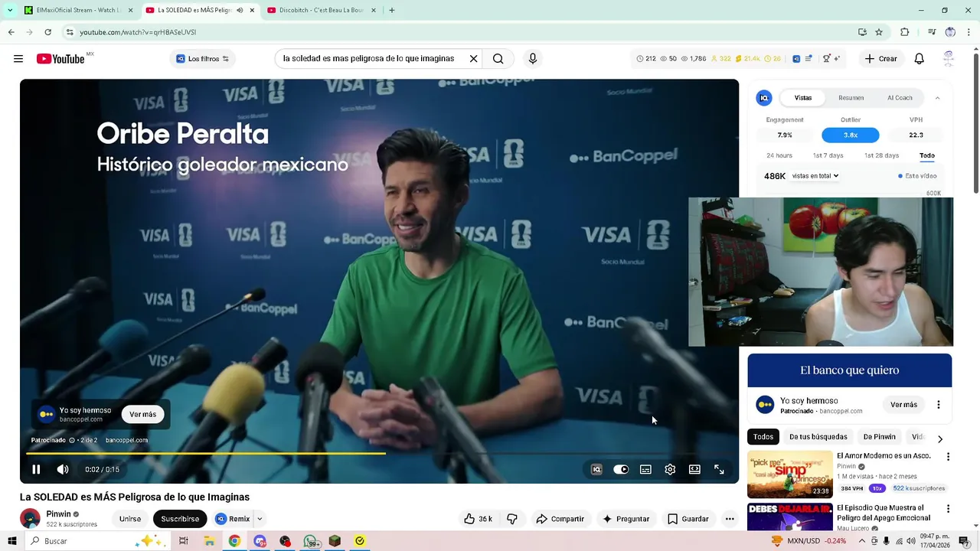Select the 22.3 VPH metric pill
980x551 pixels.
click(916, 135)
